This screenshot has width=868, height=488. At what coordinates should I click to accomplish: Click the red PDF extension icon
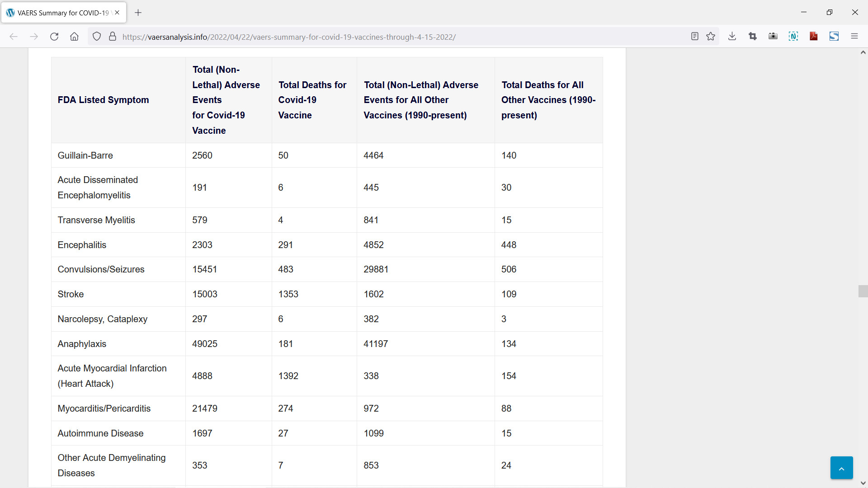[814, 37]
